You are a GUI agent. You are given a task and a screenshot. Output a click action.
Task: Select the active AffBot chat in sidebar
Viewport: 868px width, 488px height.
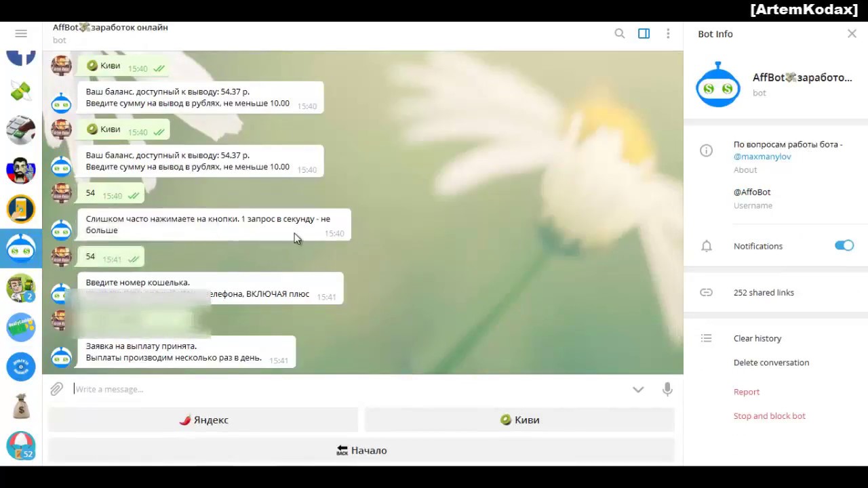click(21, 249)
